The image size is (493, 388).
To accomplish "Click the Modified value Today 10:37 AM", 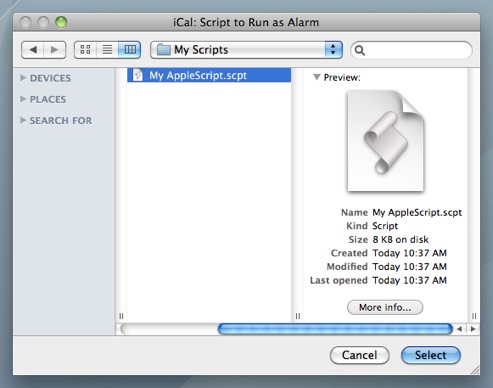I will click(409, 267).
